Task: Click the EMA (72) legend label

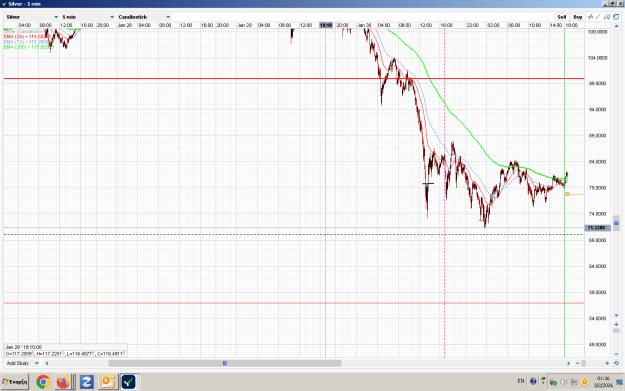Action: coord(26,42)
